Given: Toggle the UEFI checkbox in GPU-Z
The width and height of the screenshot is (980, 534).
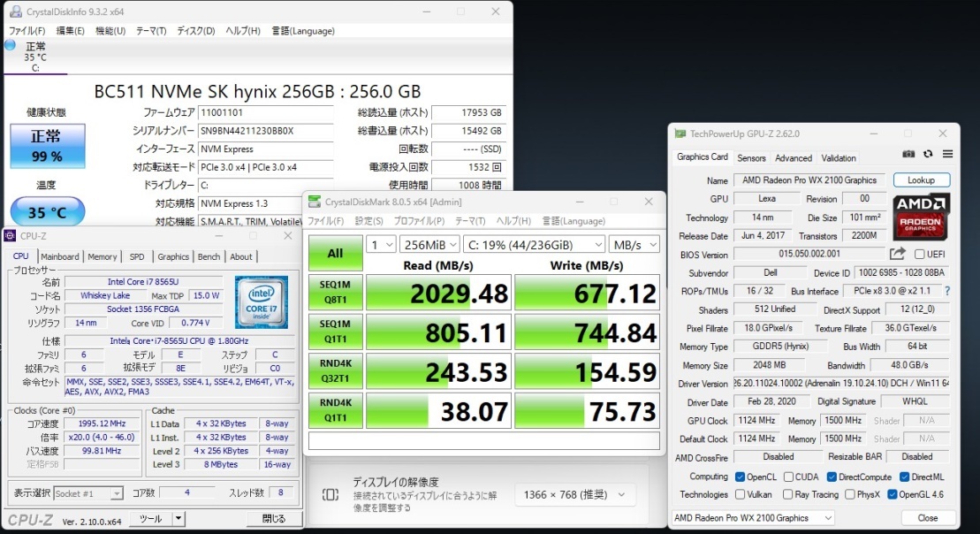Looking at the screenshot, I should click(919, 255).
